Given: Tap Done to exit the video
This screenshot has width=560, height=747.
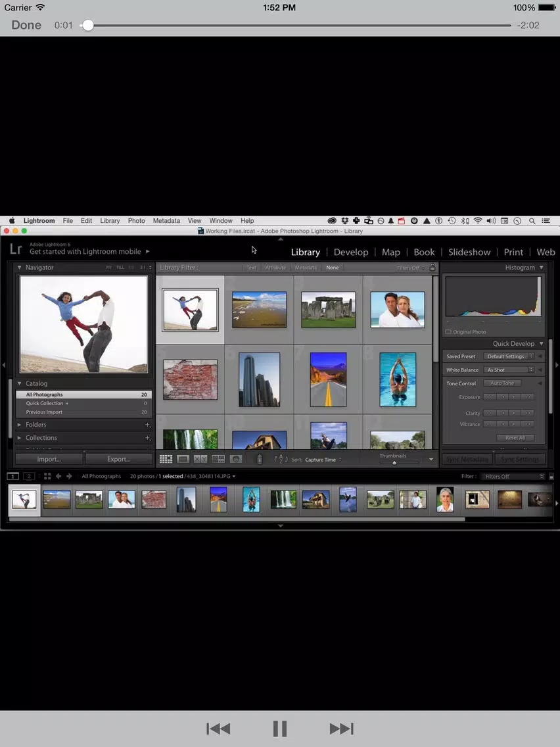Looking at the screenshot, I should point(26,25).
